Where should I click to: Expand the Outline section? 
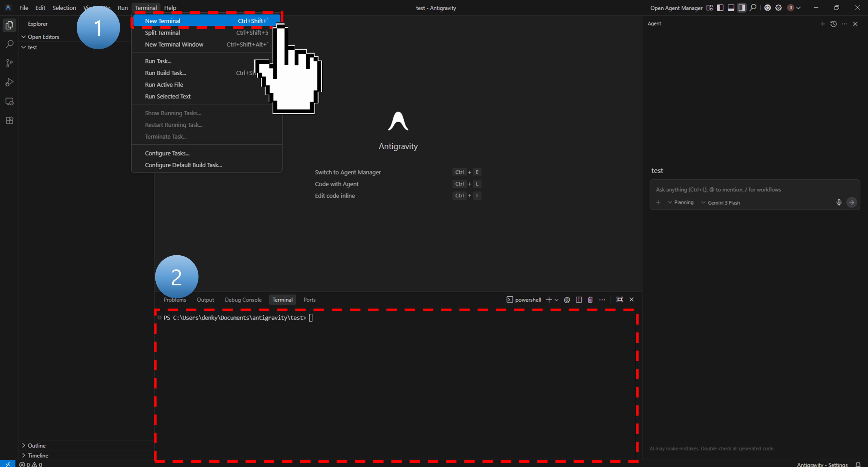[36, 445]
